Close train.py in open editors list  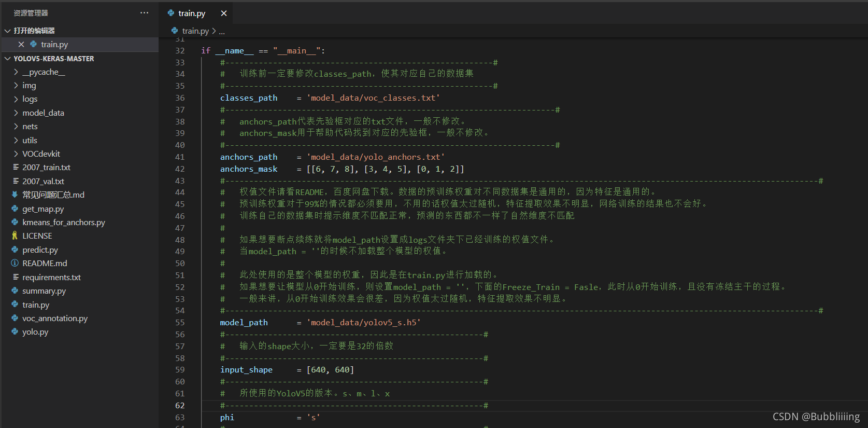tap(21, 45)
